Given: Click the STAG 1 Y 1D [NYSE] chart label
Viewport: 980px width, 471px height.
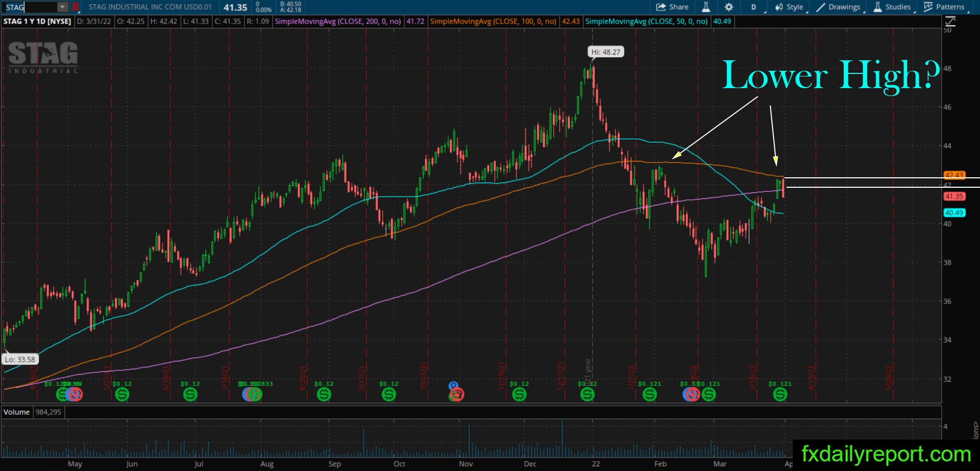Looking at the screenshot, I should tap(37, 22).
